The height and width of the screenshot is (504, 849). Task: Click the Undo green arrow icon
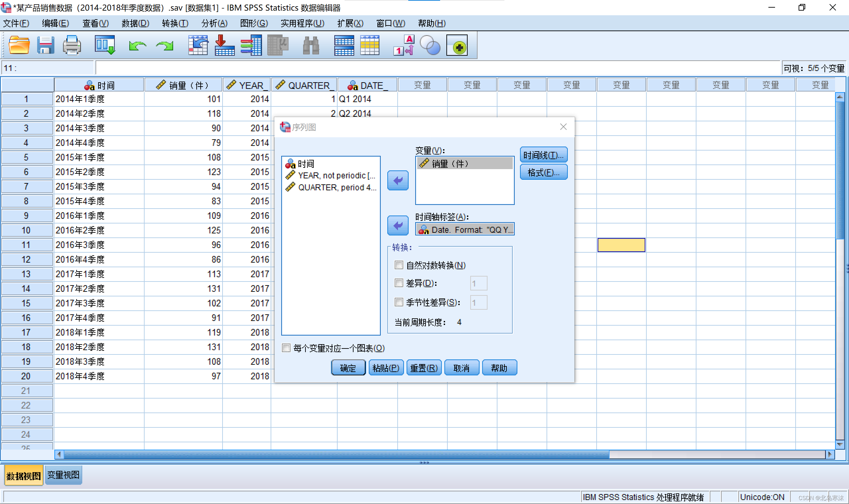137,45
